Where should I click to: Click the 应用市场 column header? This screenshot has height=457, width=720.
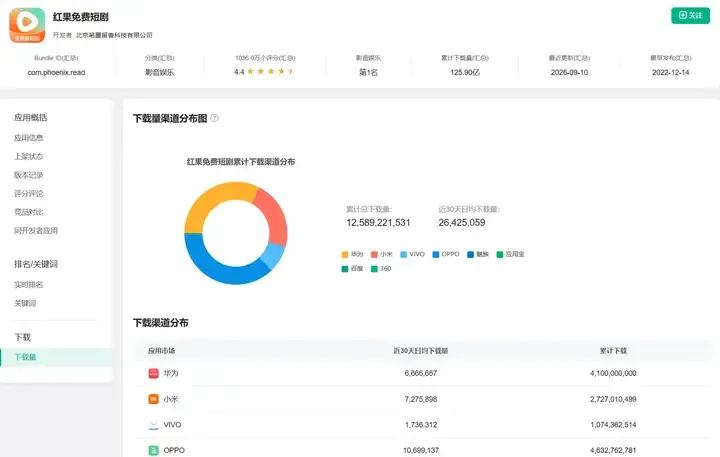tap(161, 351)
